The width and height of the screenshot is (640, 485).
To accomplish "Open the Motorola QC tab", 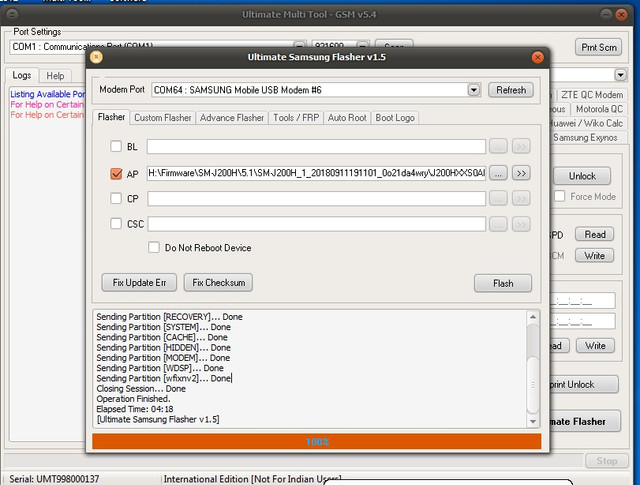I will 599,109.
